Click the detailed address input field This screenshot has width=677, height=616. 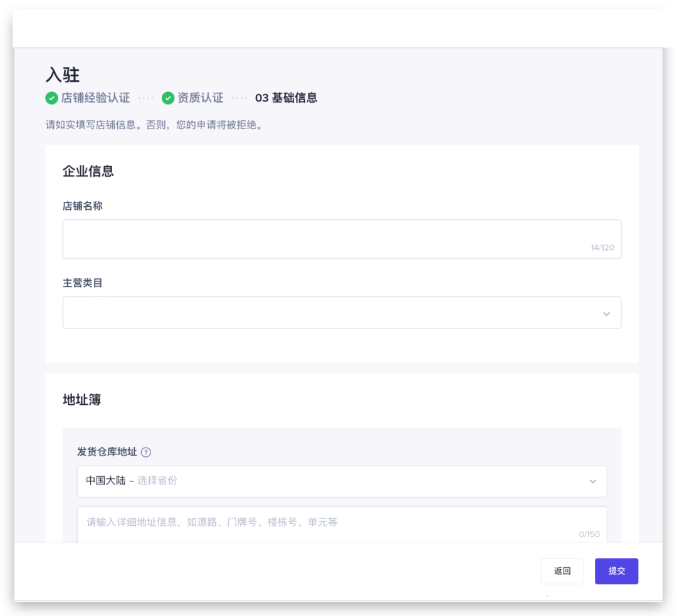(342, 523)
